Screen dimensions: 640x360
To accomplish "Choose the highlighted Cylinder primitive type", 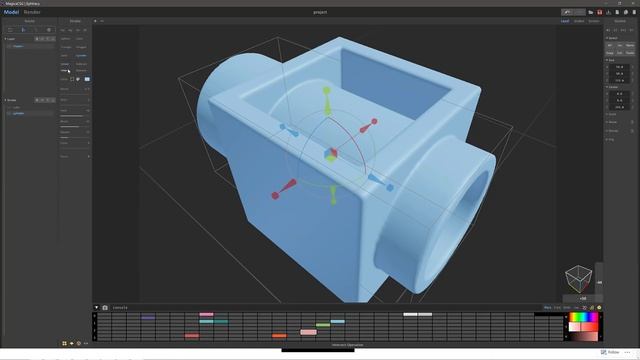I will [81, 56].
